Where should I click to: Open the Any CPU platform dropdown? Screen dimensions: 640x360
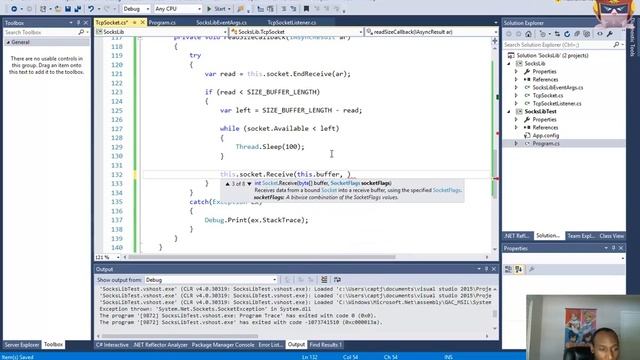coord(178,9)
